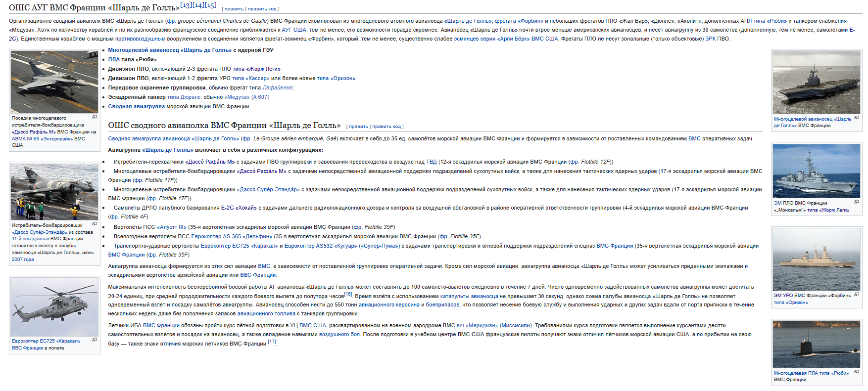
Task: Open '«Монкальм»' link in right photo caption
Action: (789, 210)
